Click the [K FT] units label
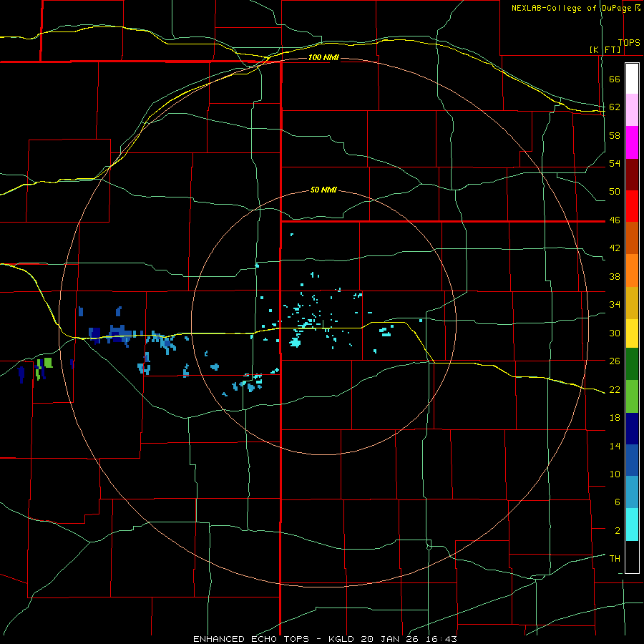Viewport: 644px width, 644px height. 605,50
